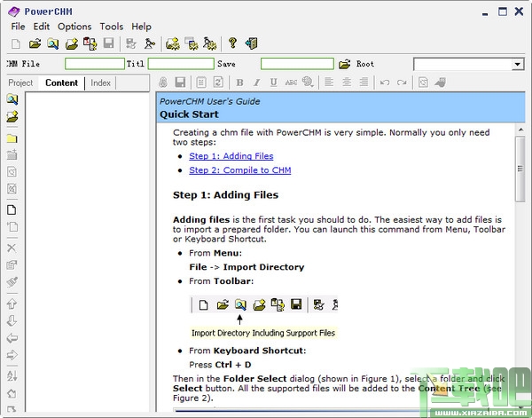Click the globe hyperlink icon in the editor toolbar
This screenshot has width=532, height=418.
(308, 82)
